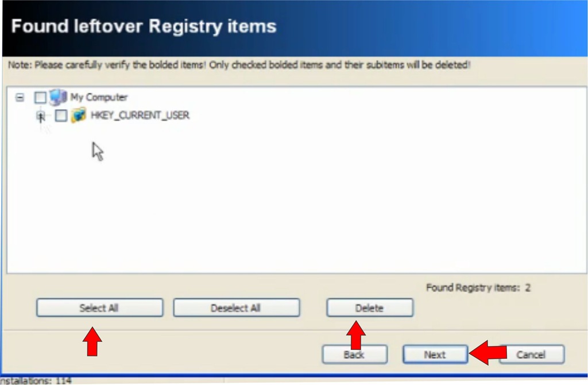Click the Installations: 114 status text
Viewport: 588px width, 385px height.
[x=36, y=381]
